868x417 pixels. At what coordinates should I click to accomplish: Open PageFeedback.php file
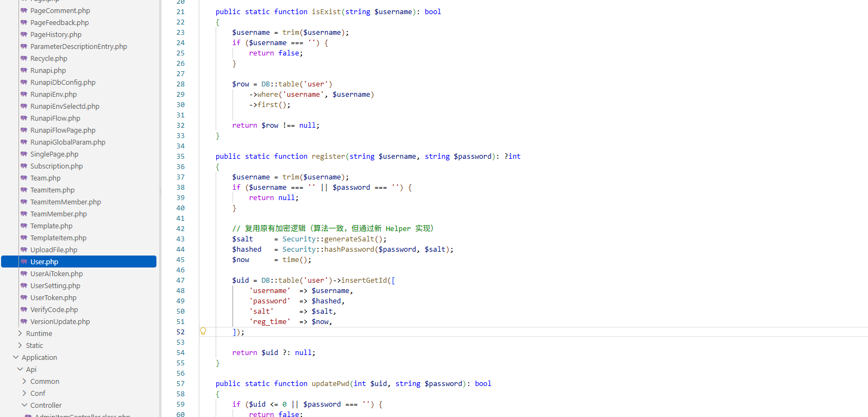[x=60, y=22]
